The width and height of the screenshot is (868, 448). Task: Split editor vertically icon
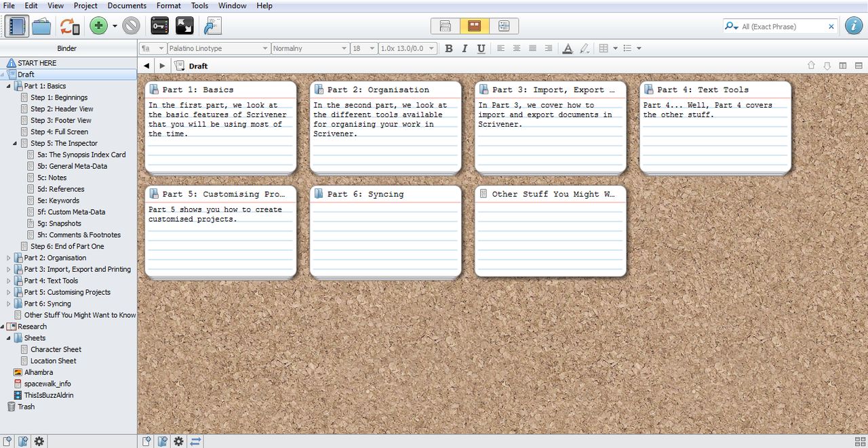[843, 66]
